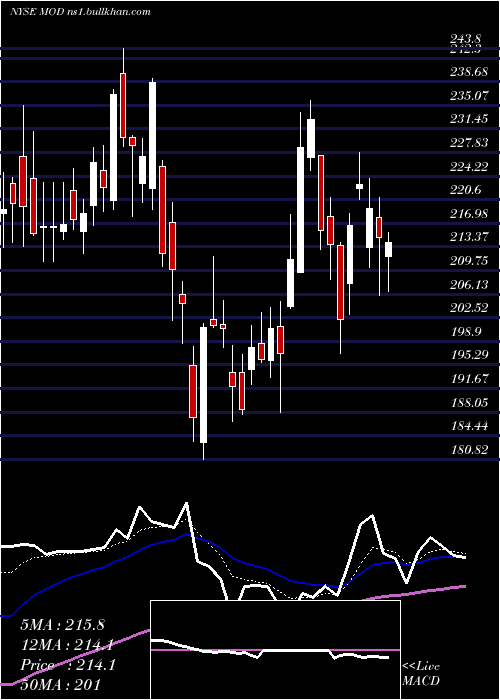Click the 209.75 price axis label
The height and width of the screenshot is (700, 500).
tap(469, 261)
